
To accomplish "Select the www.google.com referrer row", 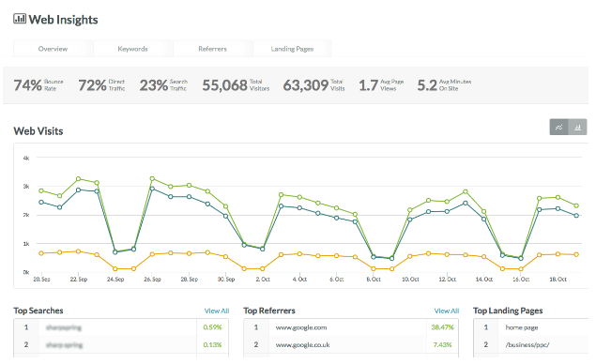I will (351, 327).
